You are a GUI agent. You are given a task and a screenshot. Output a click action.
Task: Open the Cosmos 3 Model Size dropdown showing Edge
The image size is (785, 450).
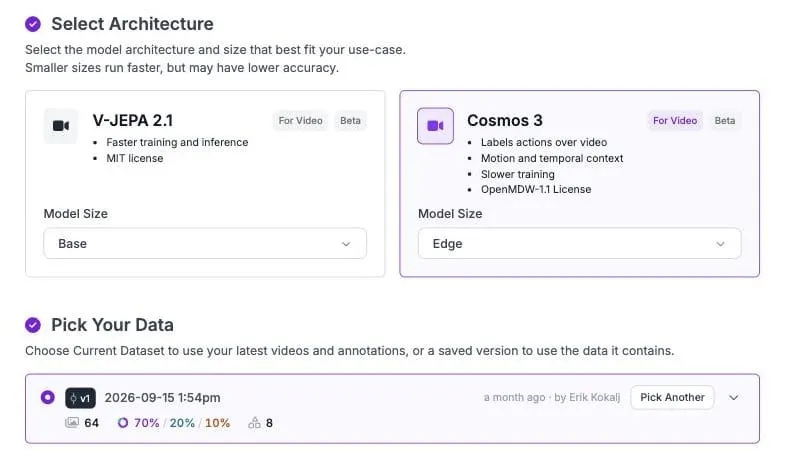pyautogui.click(x=579, y=244)
